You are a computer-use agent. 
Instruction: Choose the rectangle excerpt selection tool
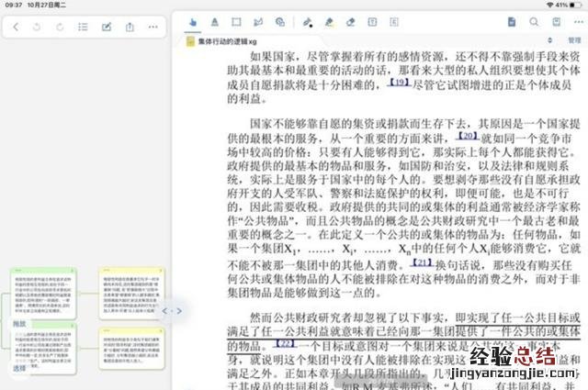tap(235, 22)
